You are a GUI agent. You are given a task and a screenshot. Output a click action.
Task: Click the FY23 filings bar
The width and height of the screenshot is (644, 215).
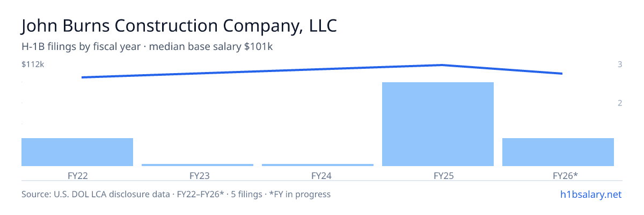click(197, 165)
